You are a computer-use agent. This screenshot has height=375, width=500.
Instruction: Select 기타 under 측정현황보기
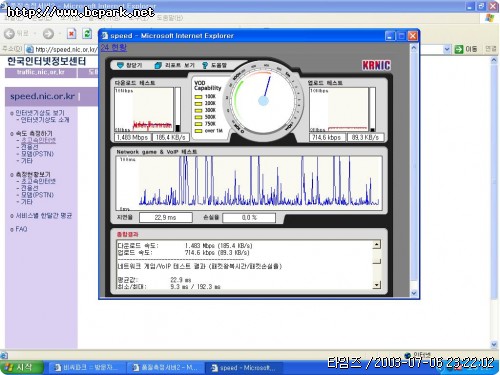point(27,202)
